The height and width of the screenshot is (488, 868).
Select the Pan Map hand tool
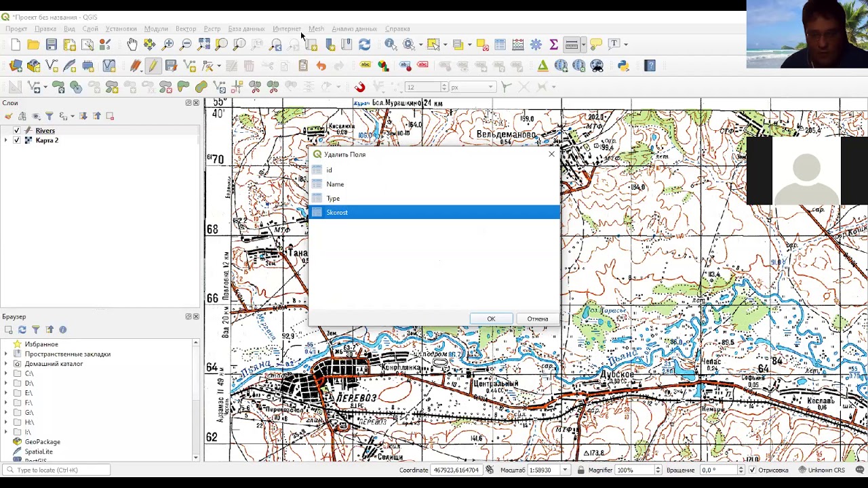click(132, 45)
